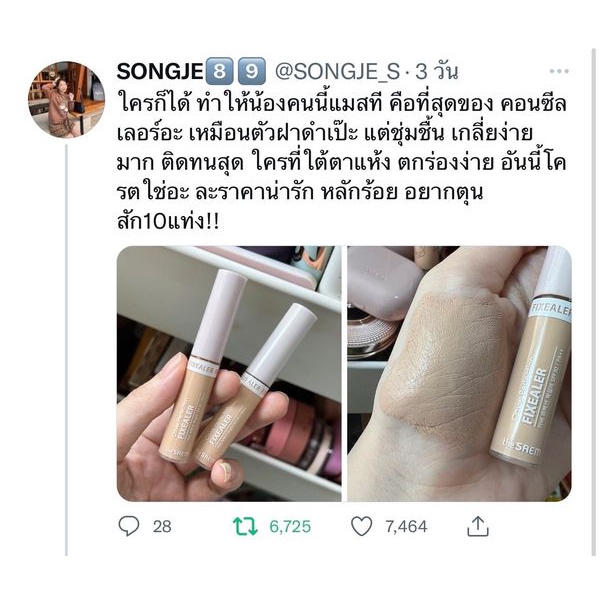Open the @SONGJE_S handle link
This screenshot has width=600, height=600.
tap(338, 71)
